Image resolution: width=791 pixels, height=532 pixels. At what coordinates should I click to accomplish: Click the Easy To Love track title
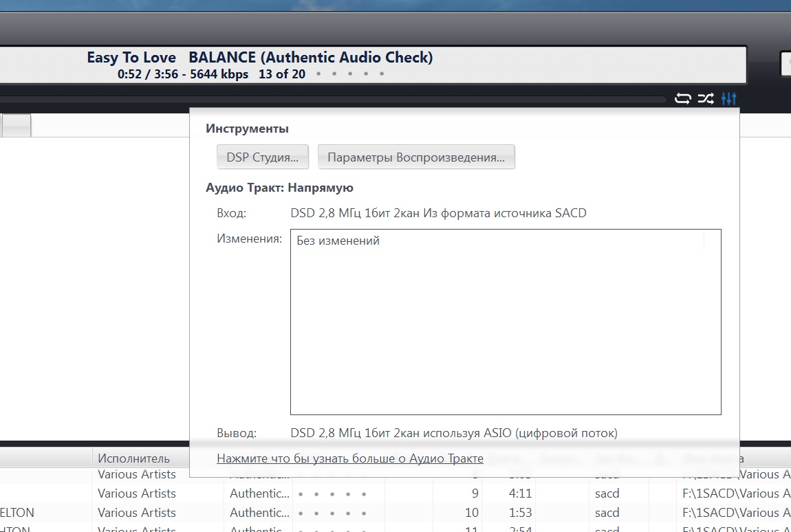pyautogui.click(x=131, y=58)
